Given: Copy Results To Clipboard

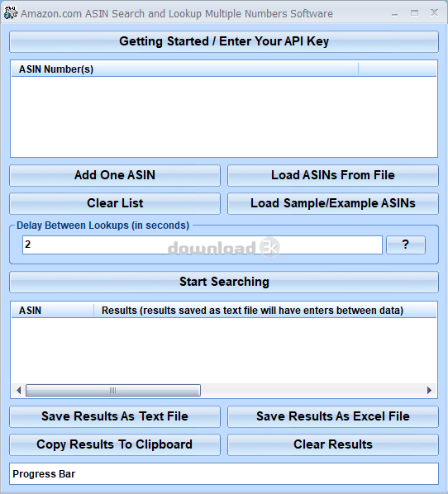Looking at the screenshot, I should point(115,445).
